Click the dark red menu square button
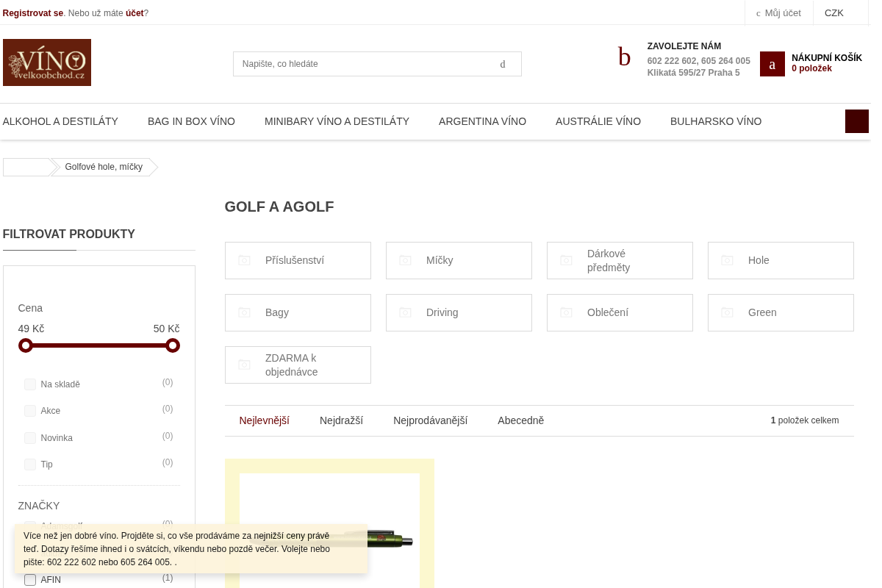 click(x=857, y=121)
